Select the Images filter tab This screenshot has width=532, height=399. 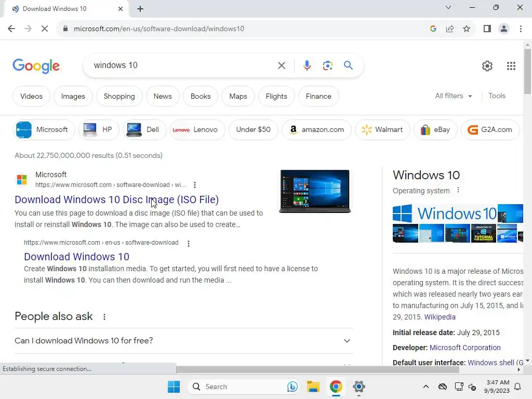click(73, 96)
